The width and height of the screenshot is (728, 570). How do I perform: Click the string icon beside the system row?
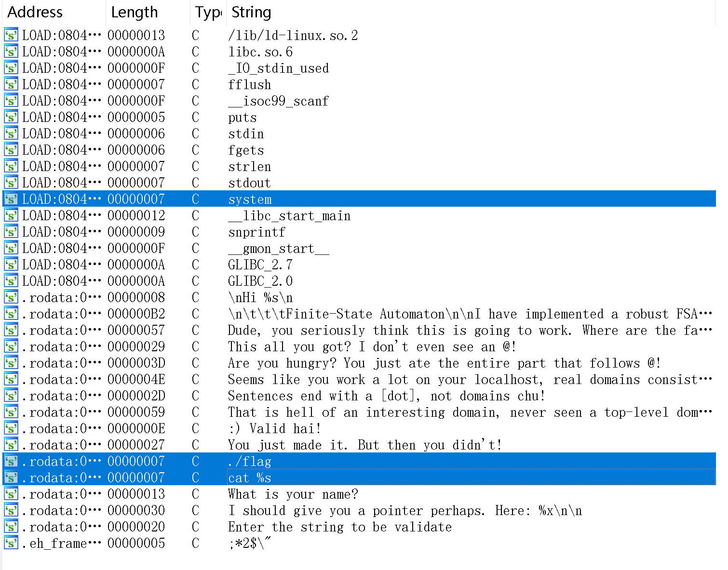coord(11,199)
